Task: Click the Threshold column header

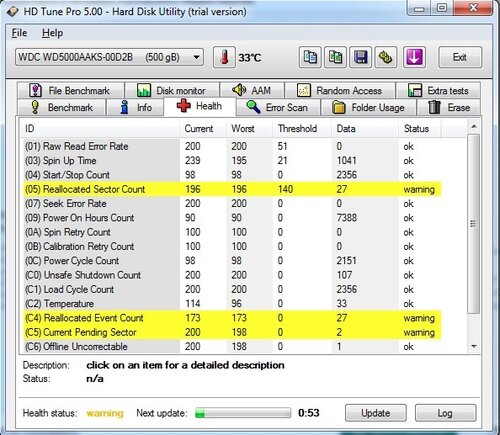Action: [302, 129]
